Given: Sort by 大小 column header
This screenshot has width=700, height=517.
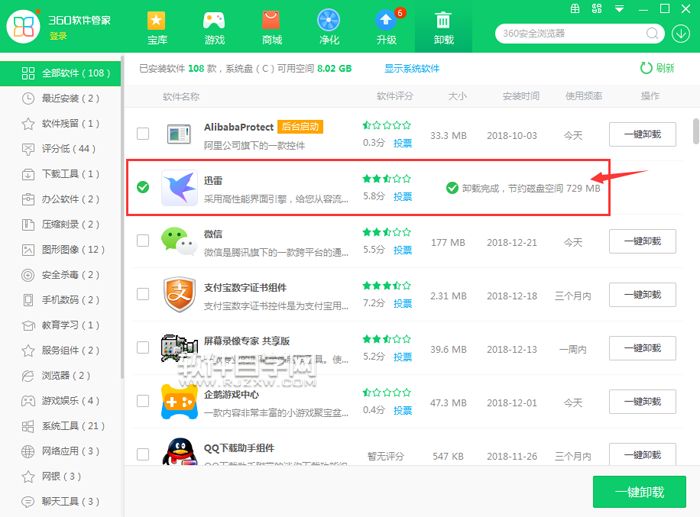Looking at the screenshot, I should point(458,96).
